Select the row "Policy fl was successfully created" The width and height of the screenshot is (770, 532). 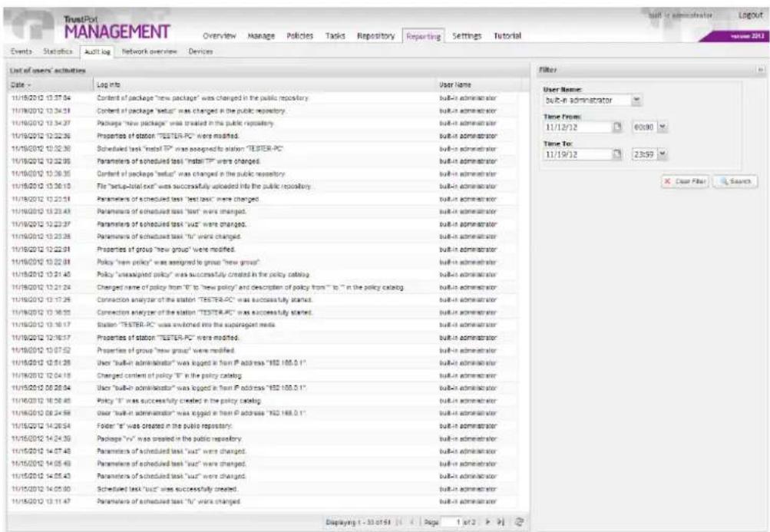(x=263, y=401)
